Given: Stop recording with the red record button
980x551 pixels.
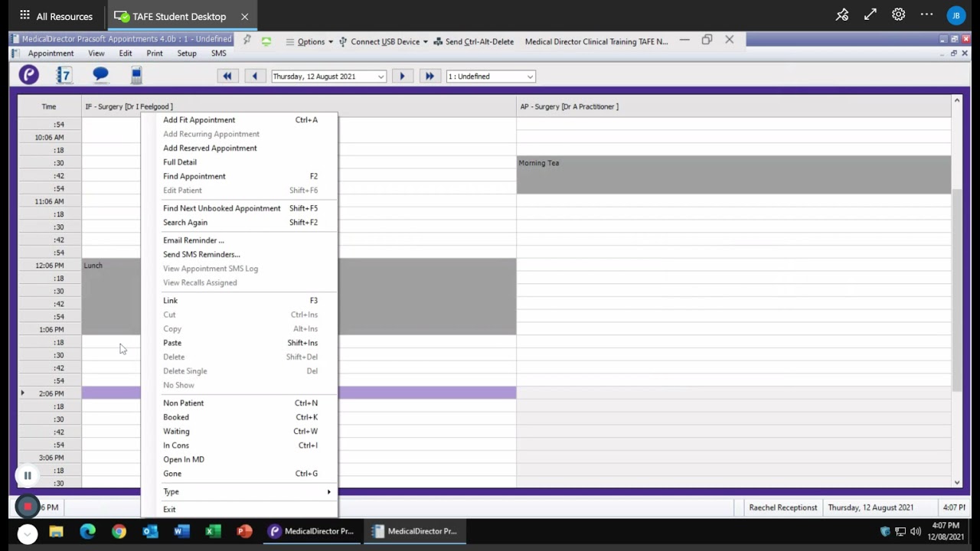Looking at the screenshot, I should coord(28,507).
